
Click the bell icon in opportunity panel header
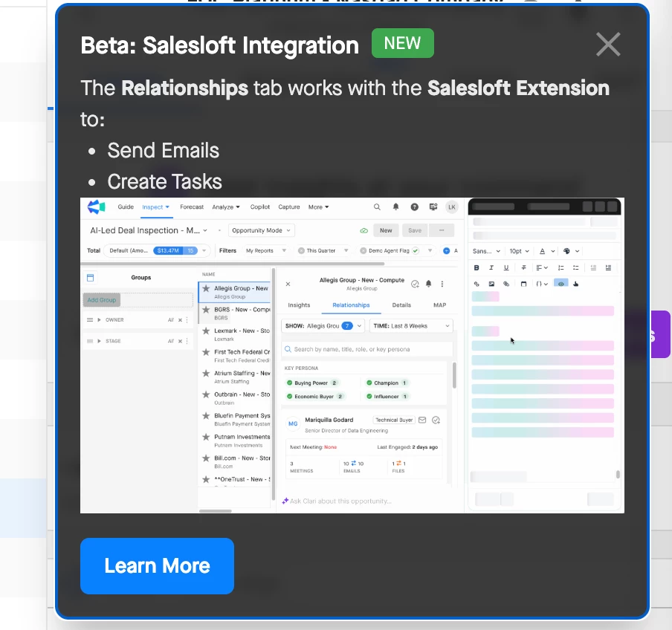429,284
